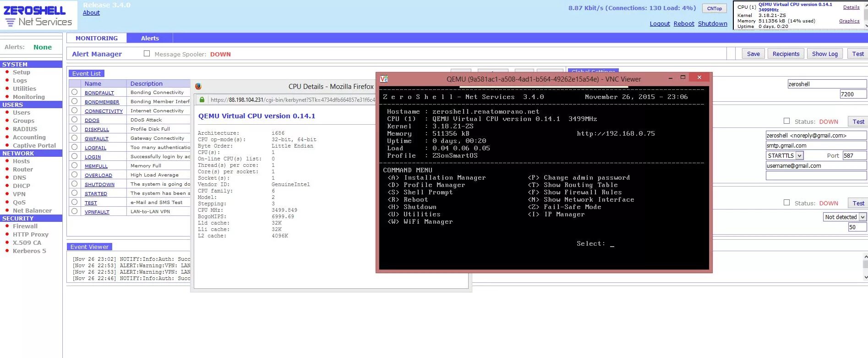Open Captive Portal in sidebar
This screenshot has width=868, height=358.
34,145
